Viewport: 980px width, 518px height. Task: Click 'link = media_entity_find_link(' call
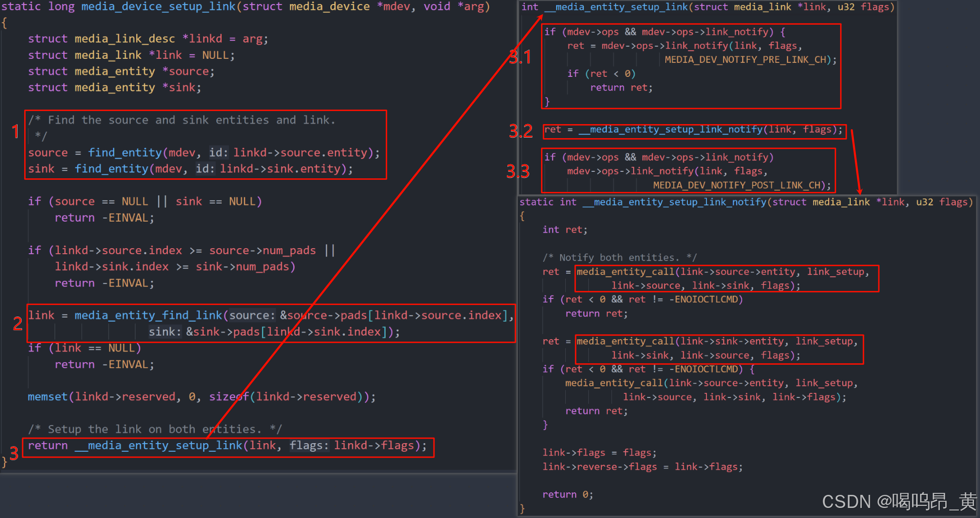click(271, 315)
